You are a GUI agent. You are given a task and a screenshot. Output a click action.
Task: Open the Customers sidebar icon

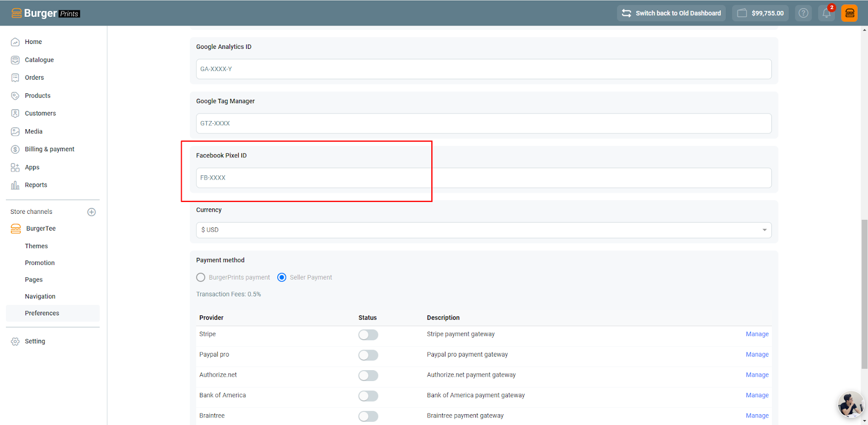click(15, 113)
